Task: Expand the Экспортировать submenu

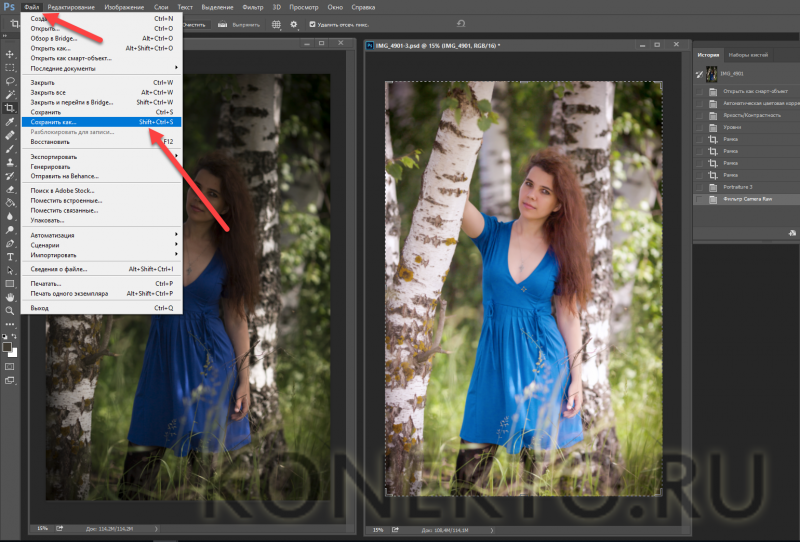Action: 101,156
